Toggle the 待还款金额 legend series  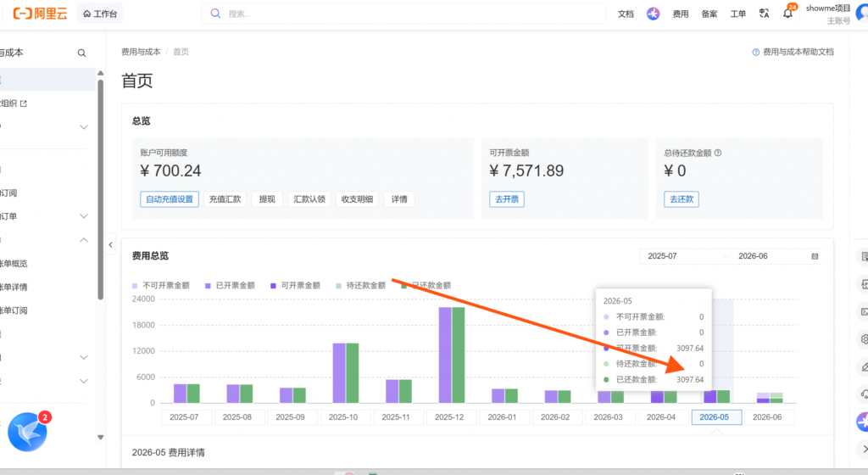coord(361,286)
